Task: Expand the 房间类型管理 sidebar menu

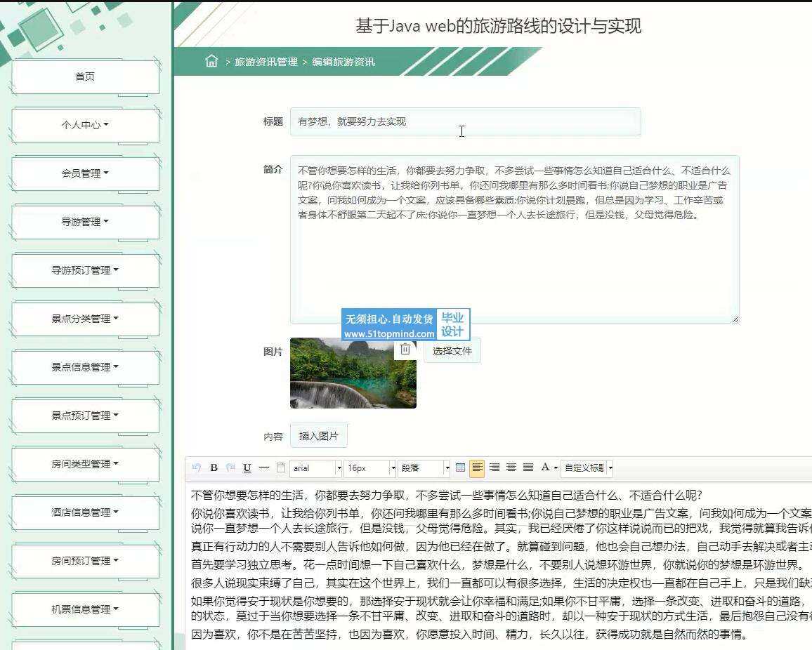Action: point(85,464)
